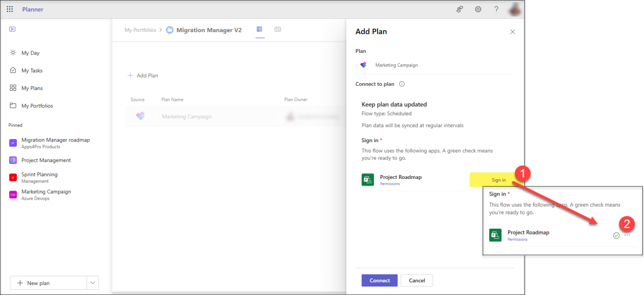This screenshot has width=644, height=295.
Task: Click the Project Roadmap app icon
Action: pyautogui.click(x=368, y=179)
